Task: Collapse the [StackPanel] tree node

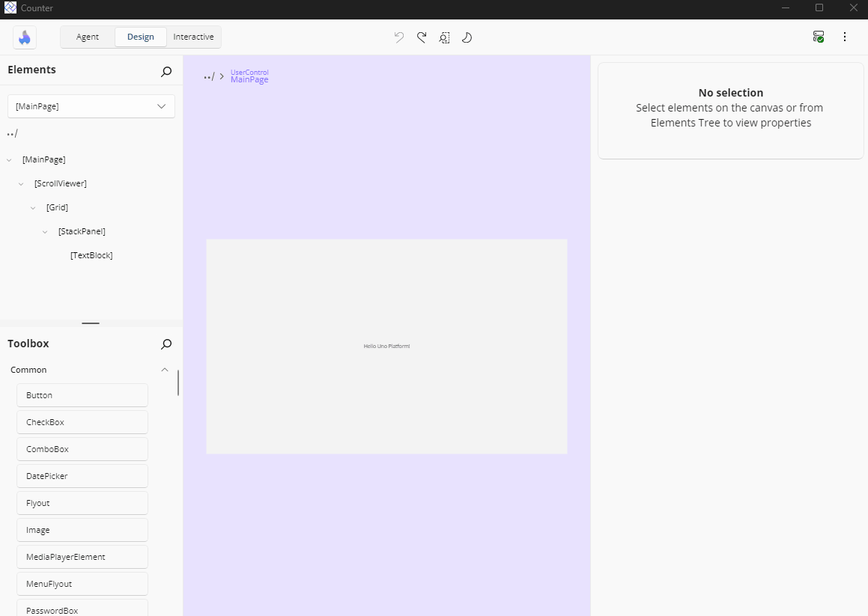Action: [44, 231]
